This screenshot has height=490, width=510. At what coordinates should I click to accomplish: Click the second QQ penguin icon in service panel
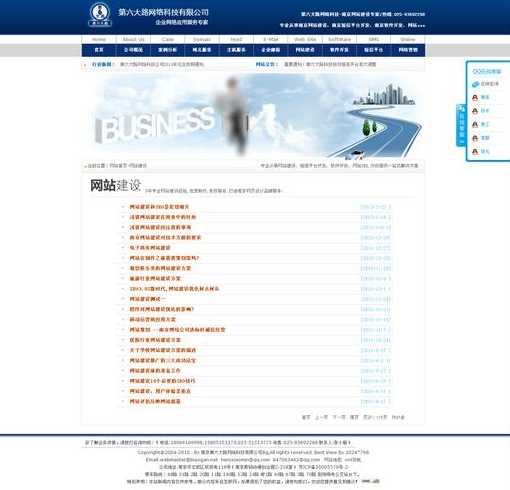pos(475,111)
